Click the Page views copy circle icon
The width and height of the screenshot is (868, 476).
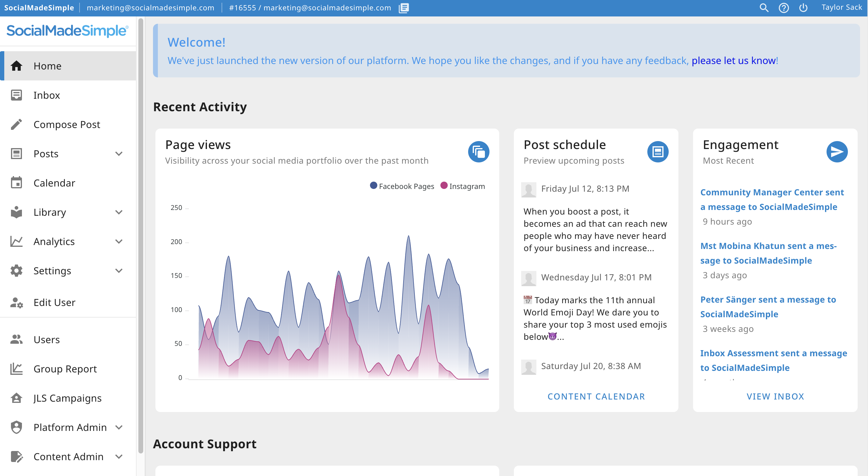(x=478, y=151)
